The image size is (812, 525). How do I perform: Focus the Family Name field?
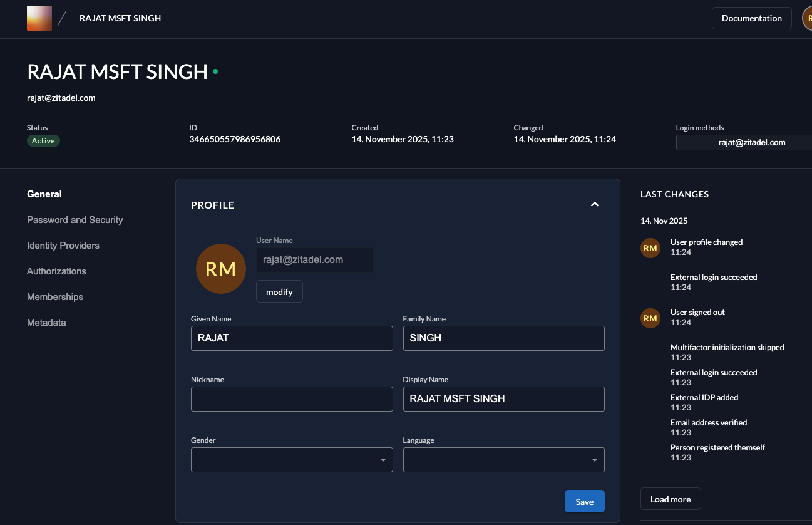click(x=504, y=338)
